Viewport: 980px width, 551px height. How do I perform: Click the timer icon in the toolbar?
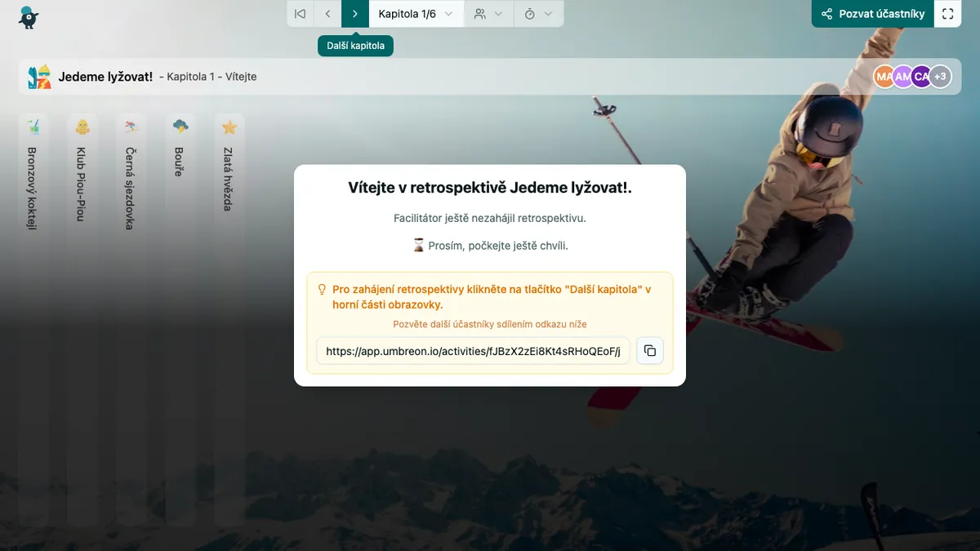532,13
